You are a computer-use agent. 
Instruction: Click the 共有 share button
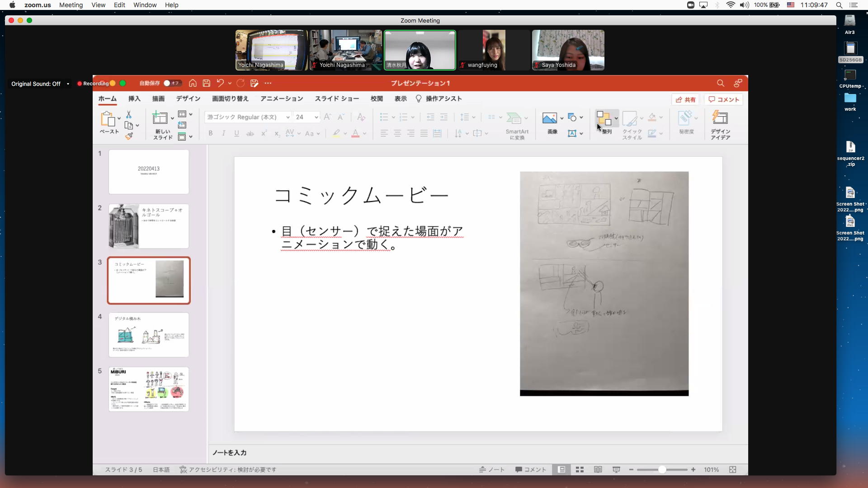pyautogui.click(x=685, y=99)
